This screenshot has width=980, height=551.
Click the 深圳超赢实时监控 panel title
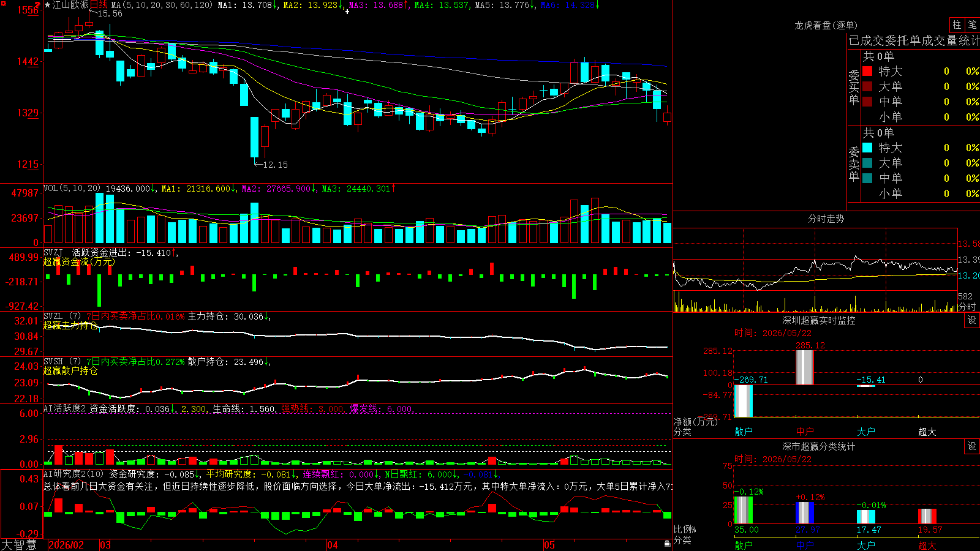tap(818, 320)
